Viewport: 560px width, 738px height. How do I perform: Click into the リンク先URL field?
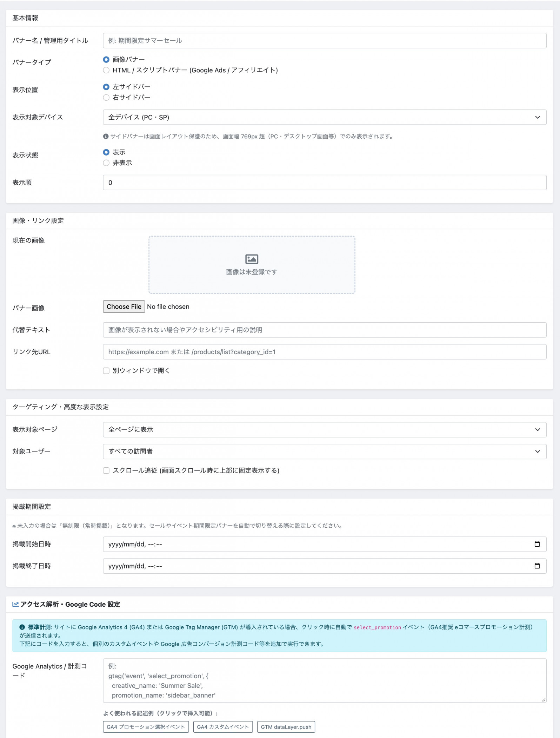click(x=325, y=352)
